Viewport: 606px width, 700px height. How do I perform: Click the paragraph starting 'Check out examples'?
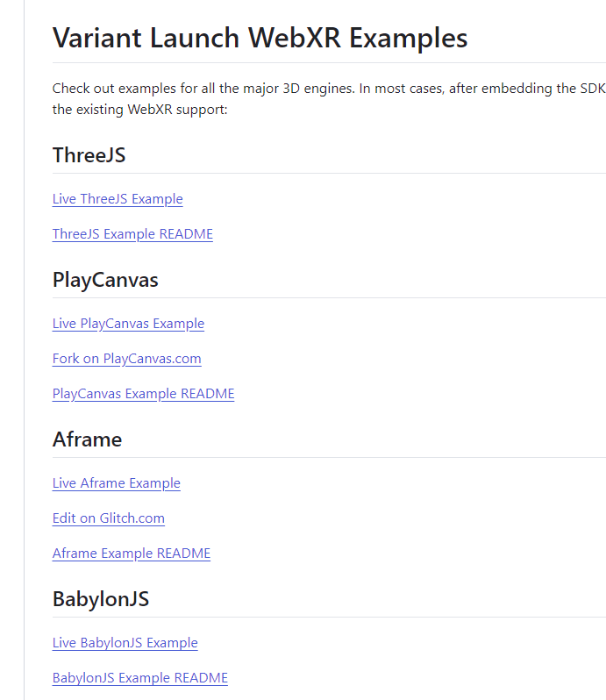click(329, 98)
